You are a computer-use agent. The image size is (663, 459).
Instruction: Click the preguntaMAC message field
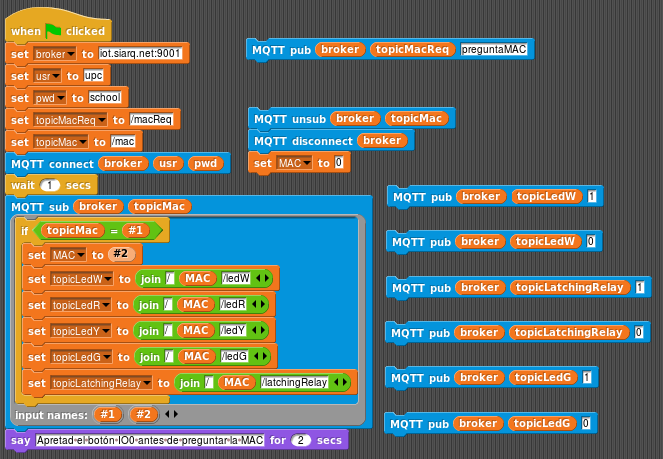point(494,49)
